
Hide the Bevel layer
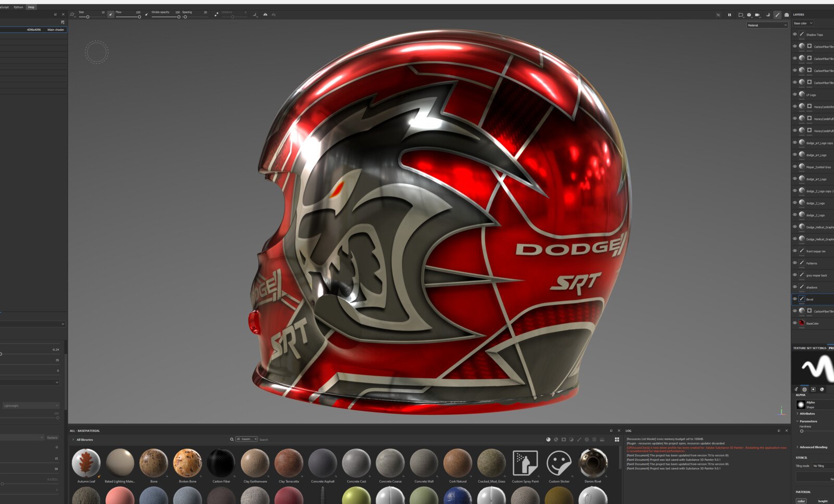point(795,299)
